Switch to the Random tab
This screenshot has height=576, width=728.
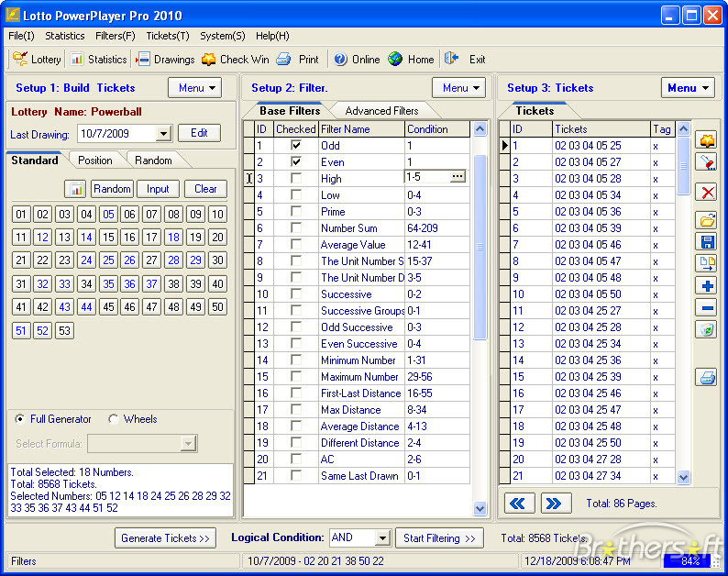tap(153, 161)
